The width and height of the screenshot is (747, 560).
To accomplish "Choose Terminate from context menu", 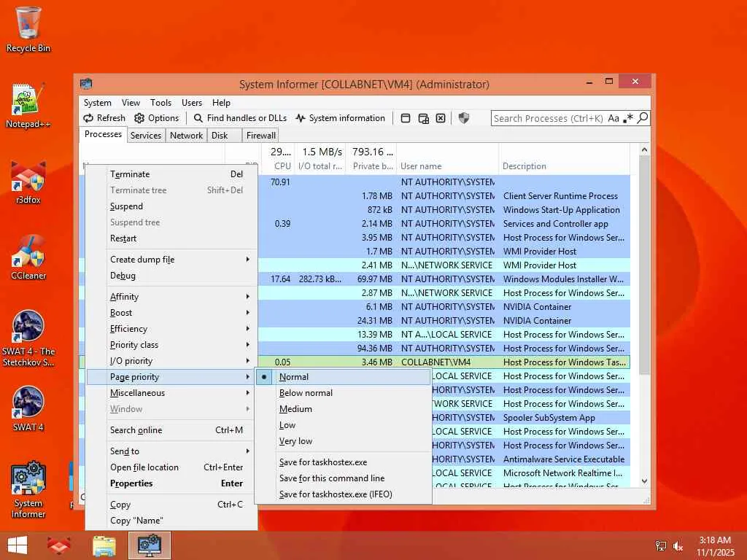I will coord(171,174).
